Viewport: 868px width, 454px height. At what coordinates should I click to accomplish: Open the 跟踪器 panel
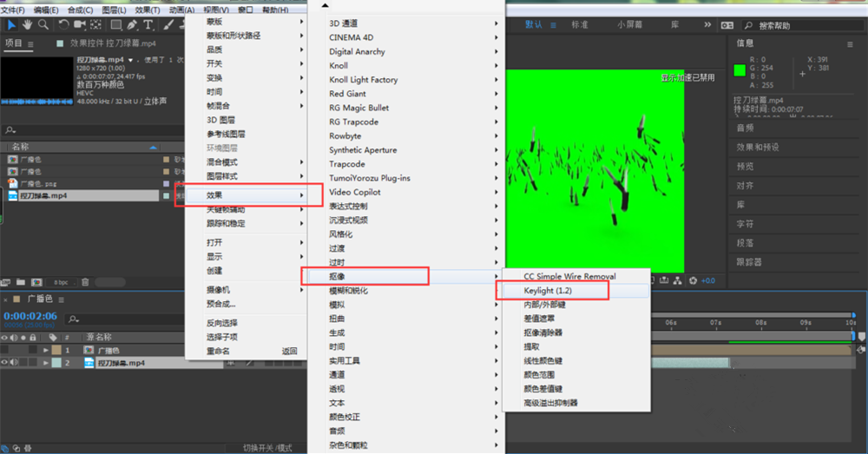click(x=749, y=262)
